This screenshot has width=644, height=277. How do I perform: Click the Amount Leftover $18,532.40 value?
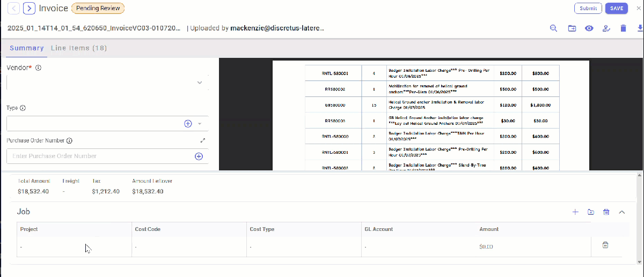[148, 191]
